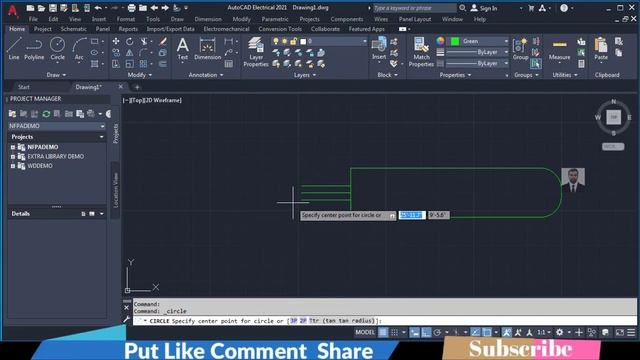Select the Line drawing tool

pyautogui.click(x=14, y=49)
